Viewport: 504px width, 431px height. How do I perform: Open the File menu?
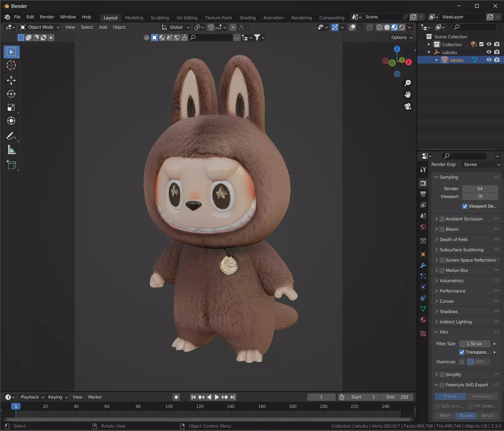pos(17,17)
